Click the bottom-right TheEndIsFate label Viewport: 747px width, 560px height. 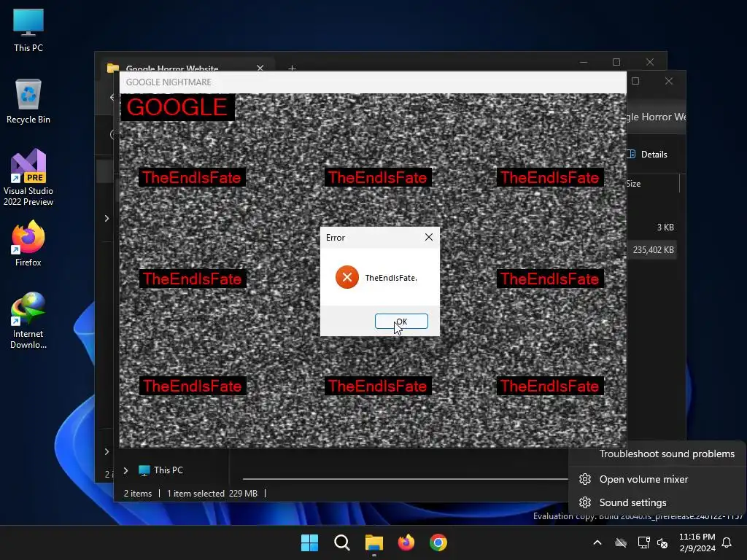pyautogui.click(x=550, y=386)
